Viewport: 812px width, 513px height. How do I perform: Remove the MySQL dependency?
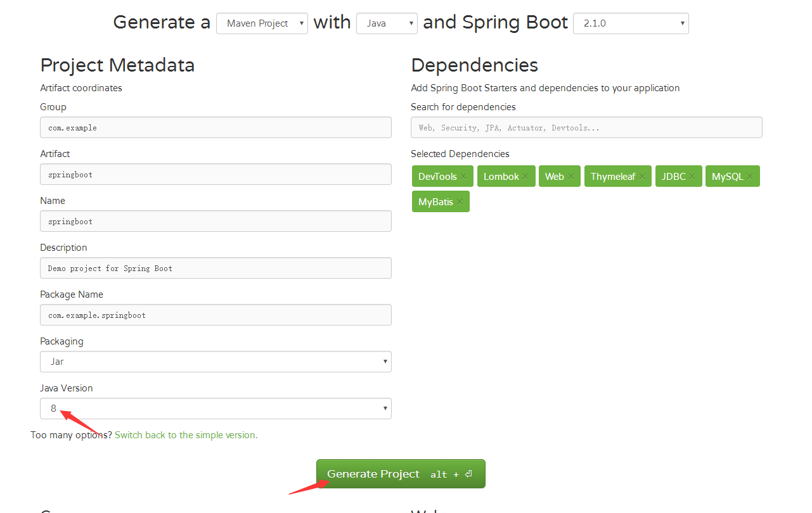point(751,176)
